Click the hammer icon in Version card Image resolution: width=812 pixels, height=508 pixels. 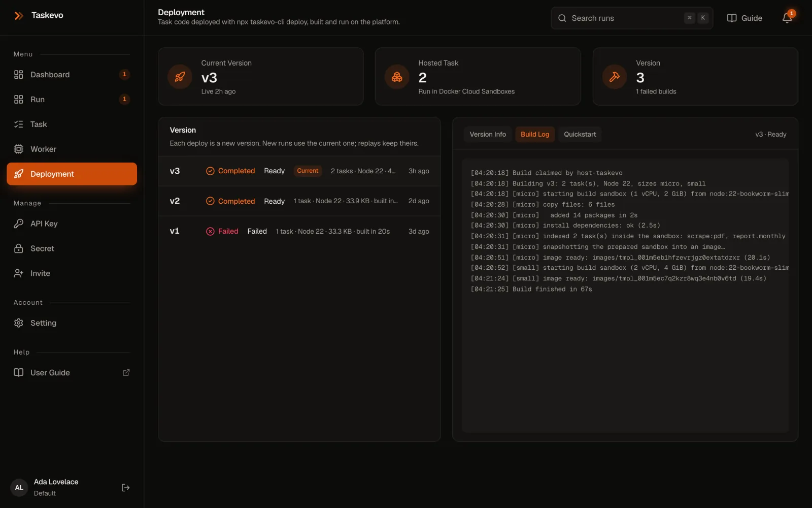[x=615, y=77]
